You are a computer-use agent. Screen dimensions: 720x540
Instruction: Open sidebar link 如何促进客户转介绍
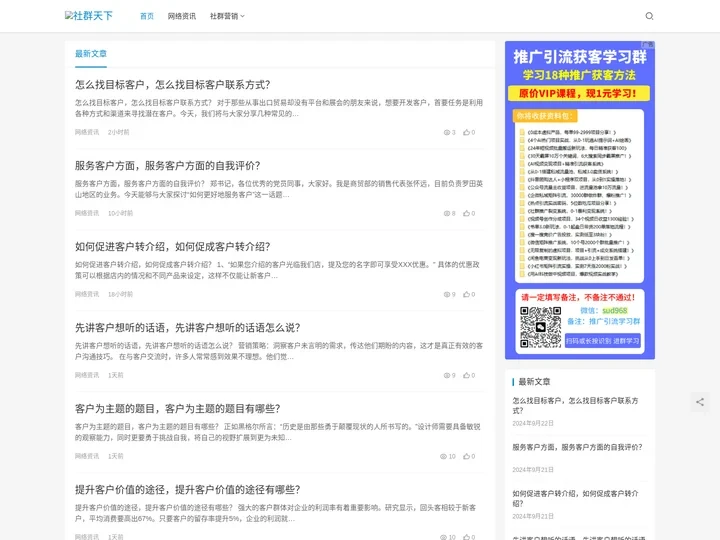point(575,499)
